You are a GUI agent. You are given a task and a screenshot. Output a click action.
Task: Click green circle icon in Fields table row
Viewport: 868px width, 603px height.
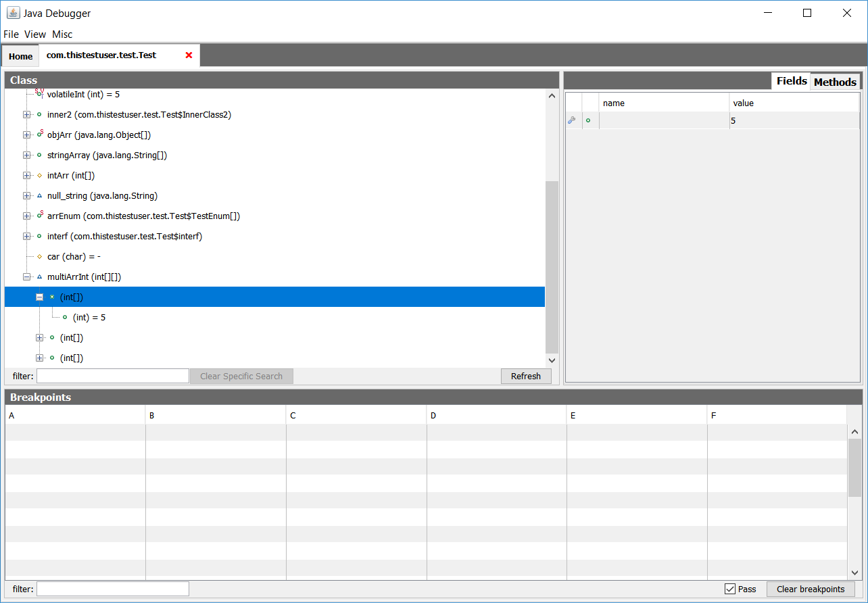click(x=587, y=120)
